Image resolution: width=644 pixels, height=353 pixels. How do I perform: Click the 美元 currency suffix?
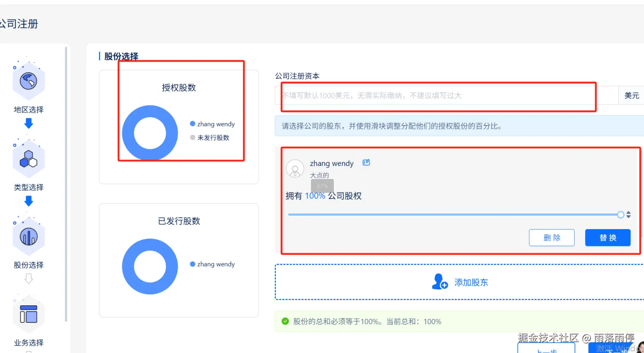(x=631, y=95)
